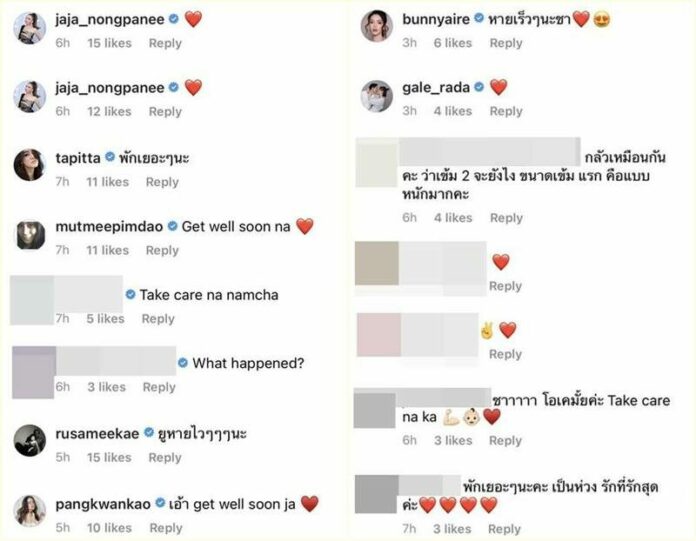Reply to bunnyaire's comment
The height and width of the screenshot is (541, 696).
click(x=506, y=43)
